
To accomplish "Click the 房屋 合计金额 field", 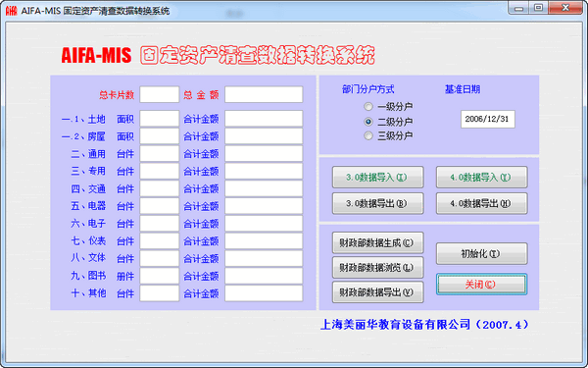I will [x=264, y=136].
